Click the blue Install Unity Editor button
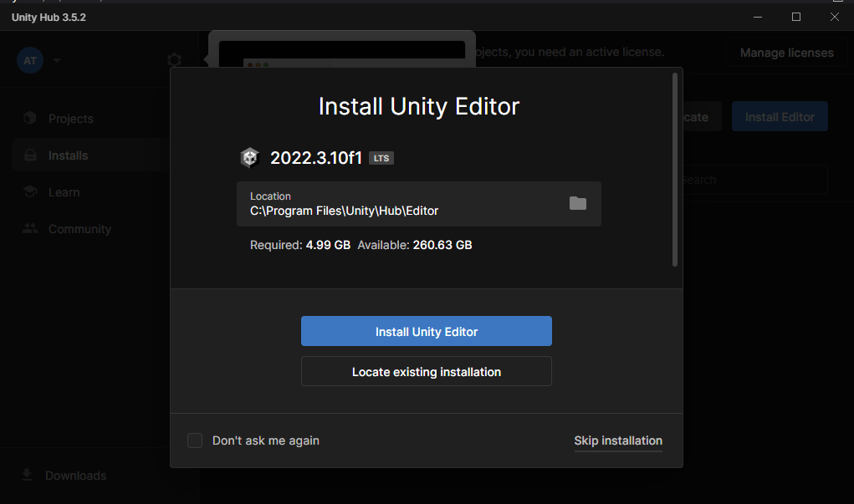Viewport: 854px width, 504px height. pyautogui.click(x=427, y=331)
